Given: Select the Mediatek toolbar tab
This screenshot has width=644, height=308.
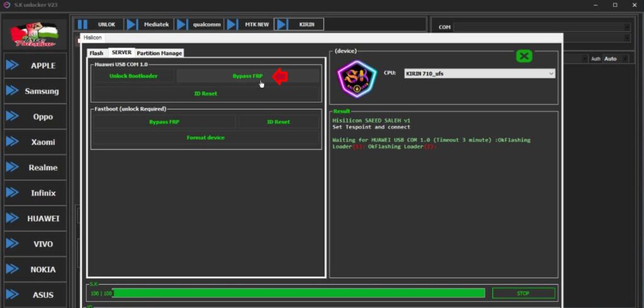Looking at the screenshot, I should [x=149, y=25].
